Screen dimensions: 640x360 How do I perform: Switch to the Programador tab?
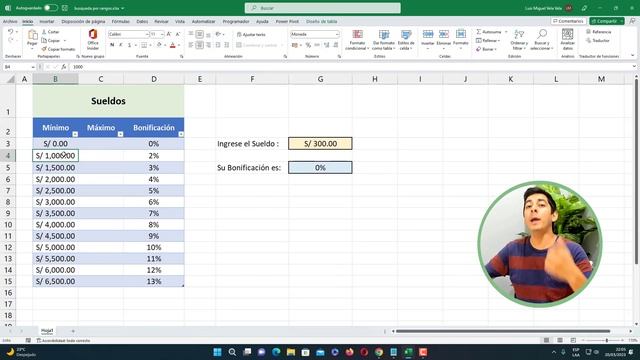(236, 21)
